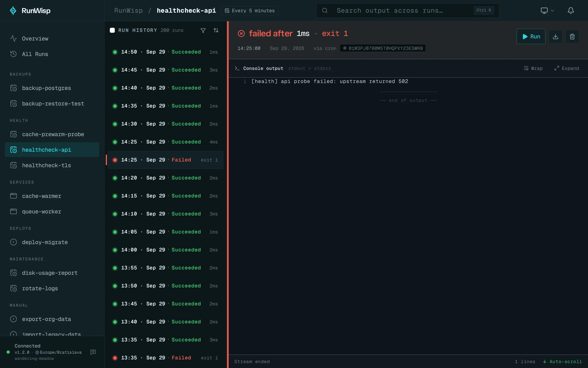Toggle the Run History select-all checkbox
This screenshot has height=368, width=588.
[112, 30]
